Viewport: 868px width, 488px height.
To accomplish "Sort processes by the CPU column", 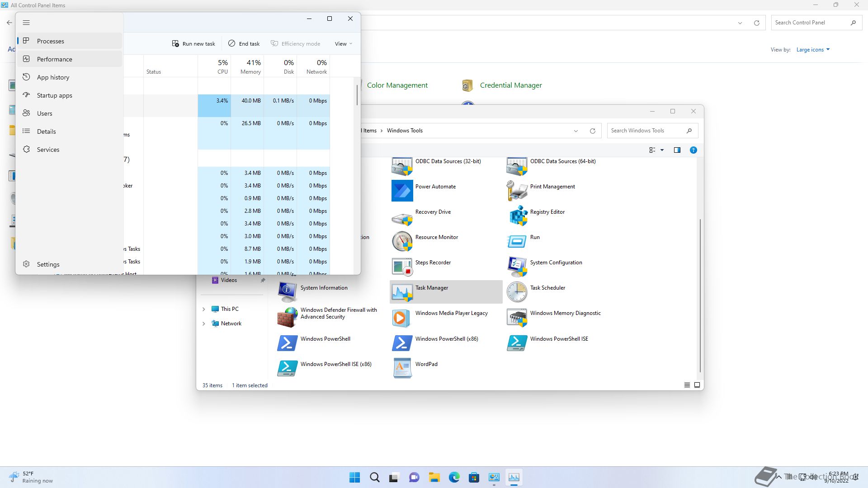I will click(214, 66).
